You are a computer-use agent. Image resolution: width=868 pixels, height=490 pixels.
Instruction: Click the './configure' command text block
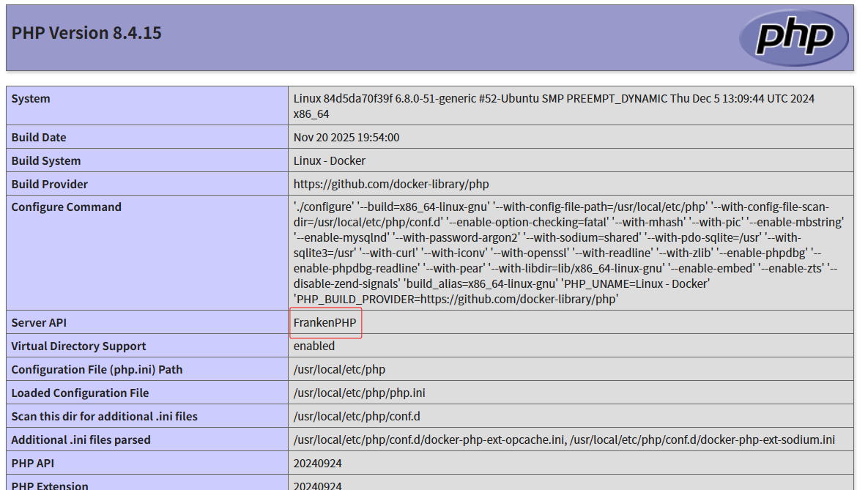[568, 253]
